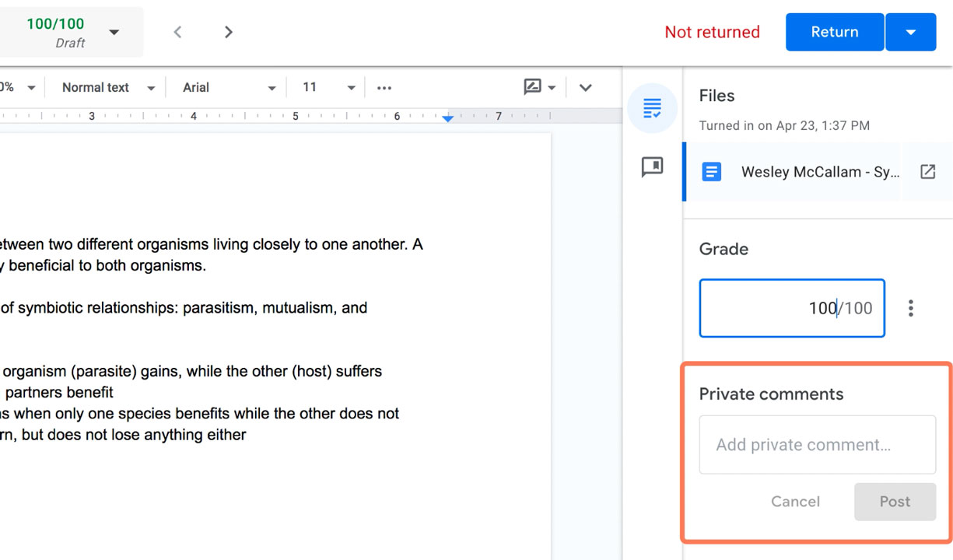Open more toolbar options with the ellipsis
953x560 pixels.
pyautogui.click(x=384, y=87)
